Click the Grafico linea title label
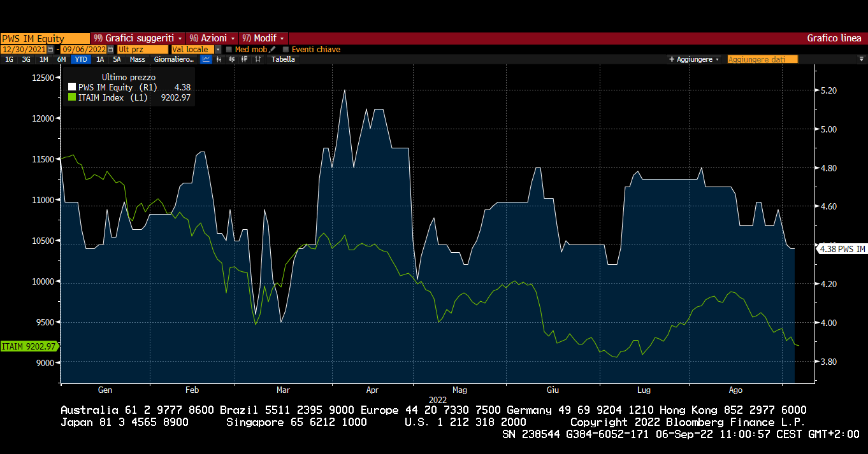Image resolution: width=868 pixels, height=454 pixels. [x=834, y=38]
